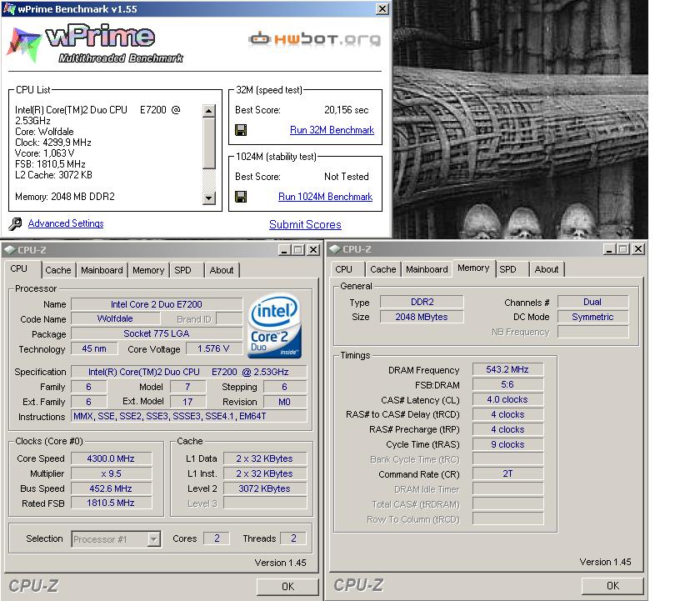Image resolution: width=700 pixels, height=601 pixels.
Task: Click 1024M Best Score Not Tested
Action: pyautogui.click(x=346, y=177)
